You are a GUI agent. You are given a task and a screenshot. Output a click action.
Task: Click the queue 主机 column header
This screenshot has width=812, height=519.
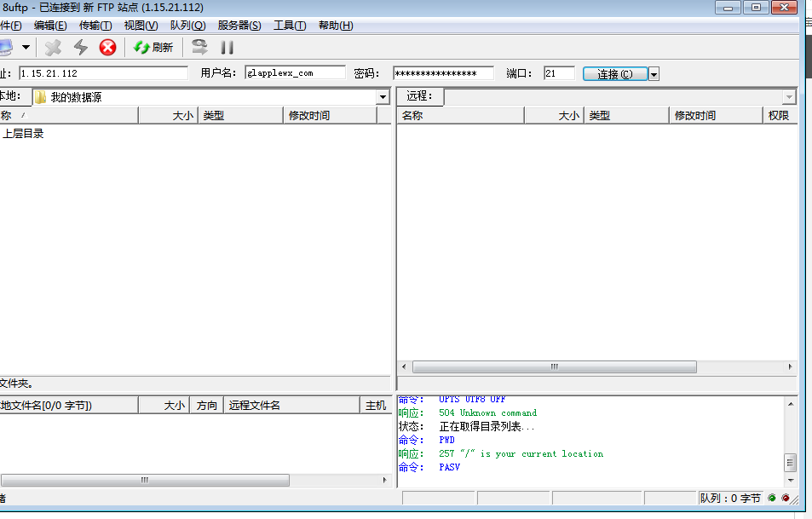[376, 405]
